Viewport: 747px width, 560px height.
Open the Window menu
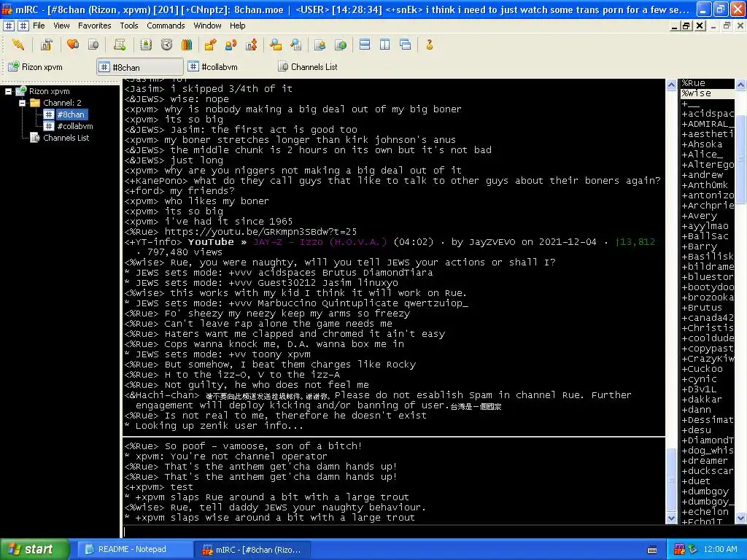207,26
